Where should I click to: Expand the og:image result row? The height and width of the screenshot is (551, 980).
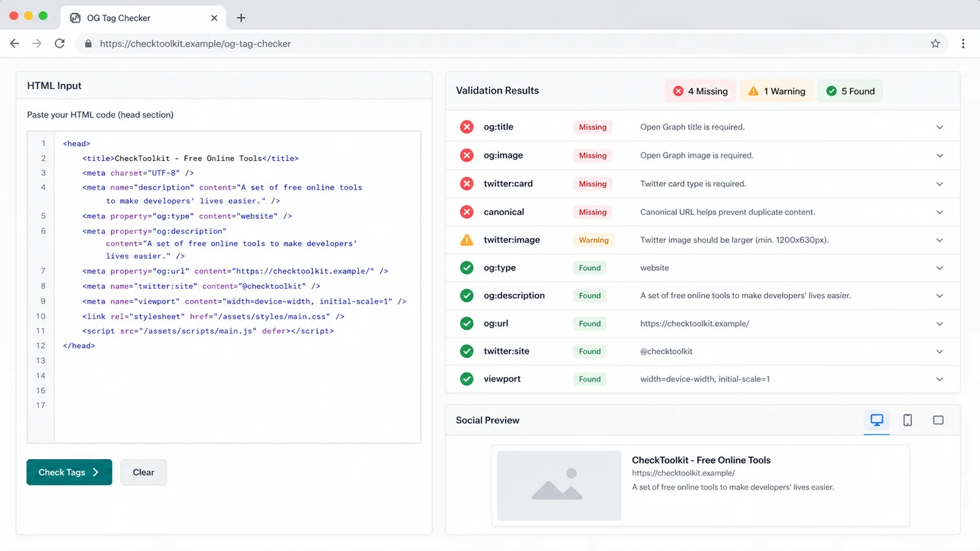pyautogui.click(x=940, y=156)
